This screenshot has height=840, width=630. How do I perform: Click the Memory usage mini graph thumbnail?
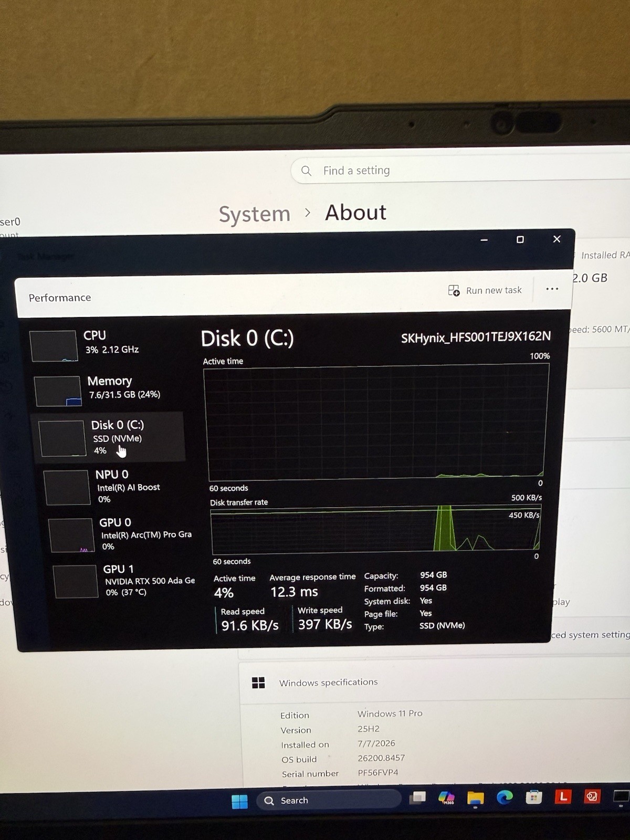coord(58,391)
